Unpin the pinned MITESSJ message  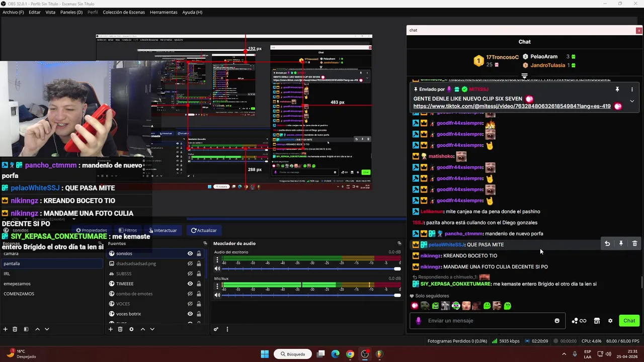(x=617, y=89)
